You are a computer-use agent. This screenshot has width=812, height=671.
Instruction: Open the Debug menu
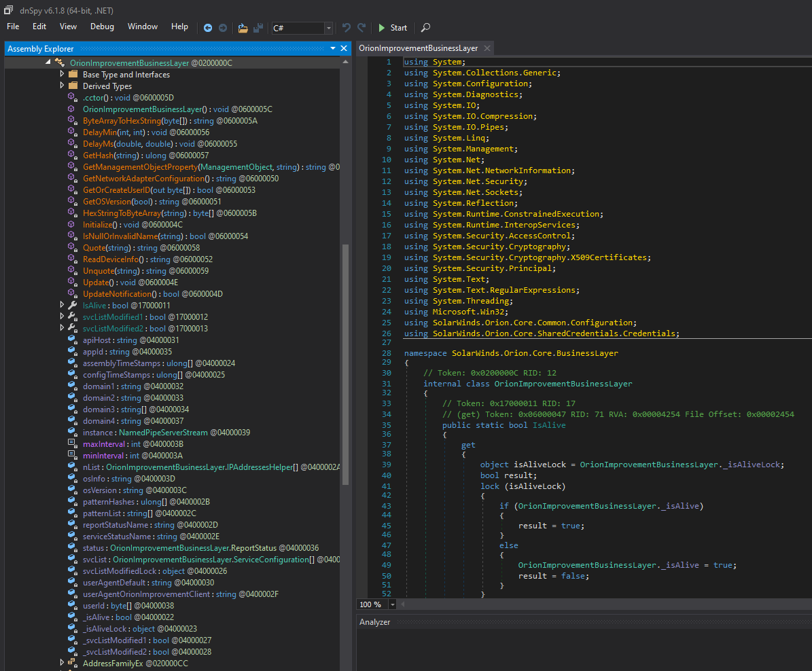[102, 26]
